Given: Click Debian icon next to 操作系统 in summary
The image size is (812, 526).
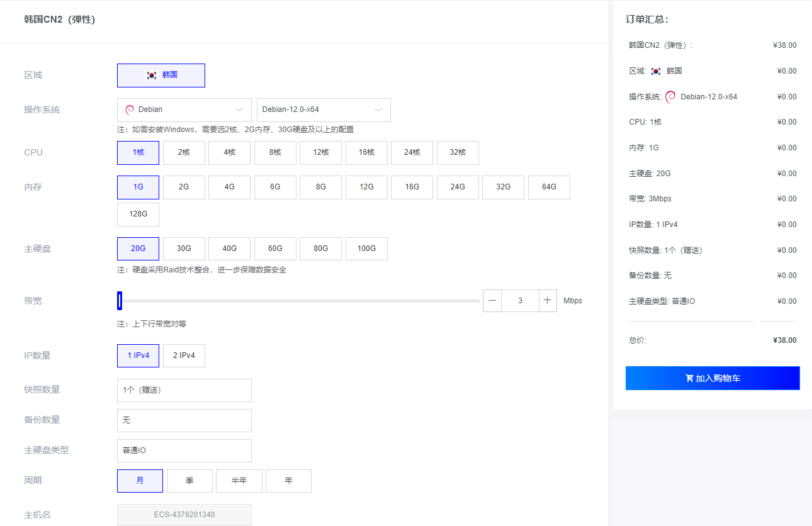Looking at the screenshot, I should 670,96.
